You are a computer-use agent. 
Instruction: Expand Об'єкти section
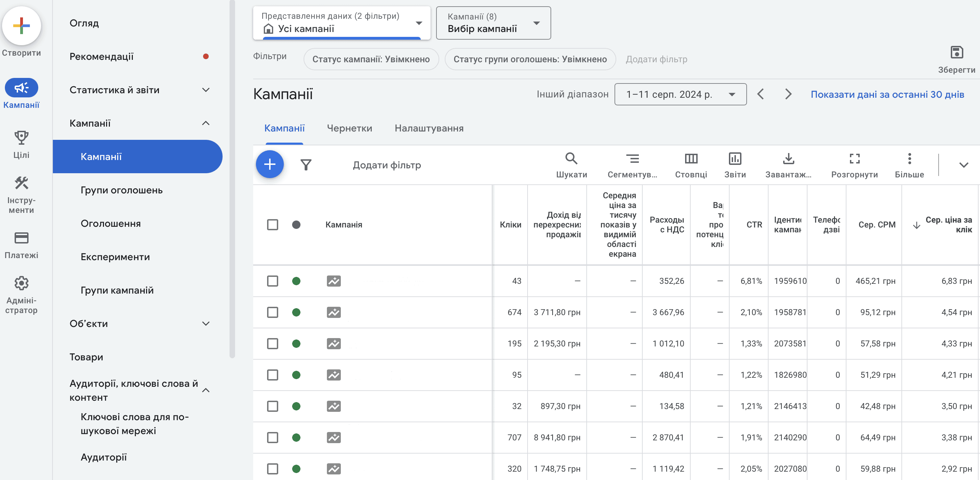206,323
